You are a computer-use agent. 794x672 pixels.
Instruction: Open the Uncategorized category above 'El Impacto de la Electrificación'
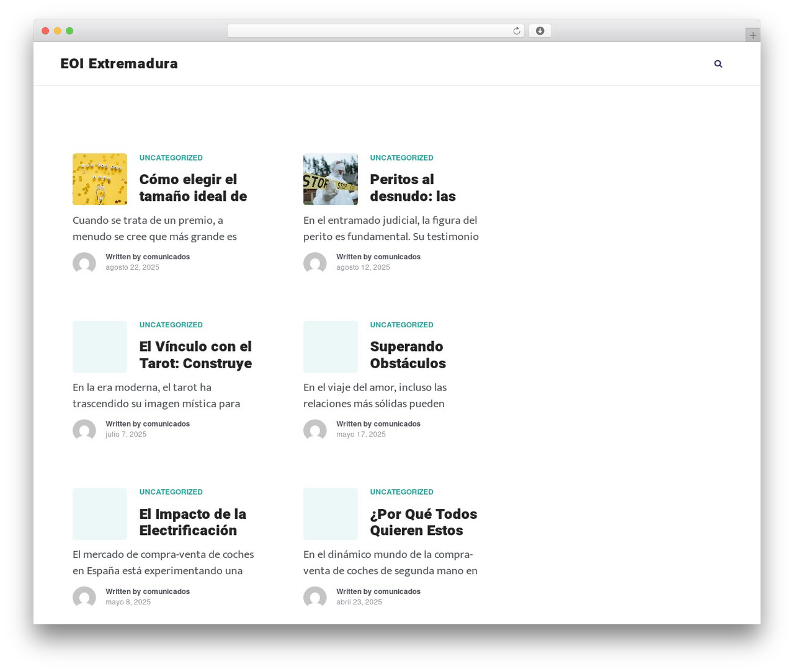pyautogui.click(x=171, y=492)
